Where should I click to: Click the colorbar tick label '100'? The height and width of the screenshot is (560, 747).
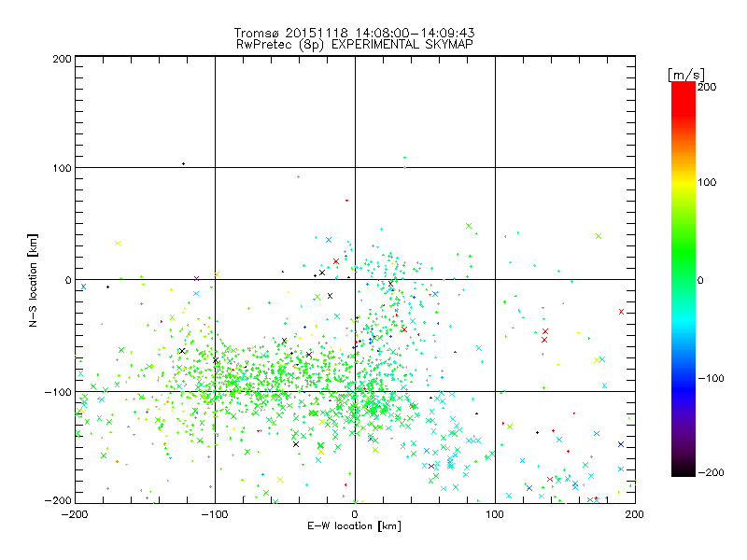coord(707,182)
